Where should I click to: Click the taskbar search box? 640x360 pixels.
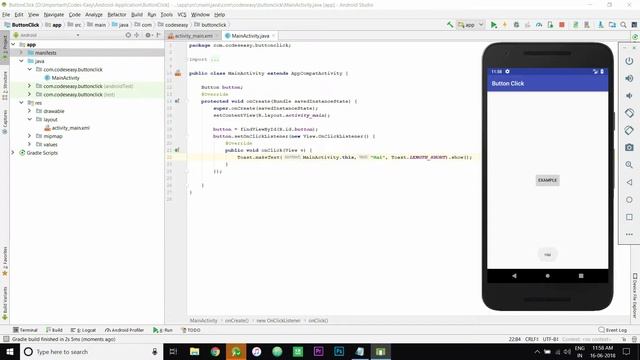click(91, 351)
